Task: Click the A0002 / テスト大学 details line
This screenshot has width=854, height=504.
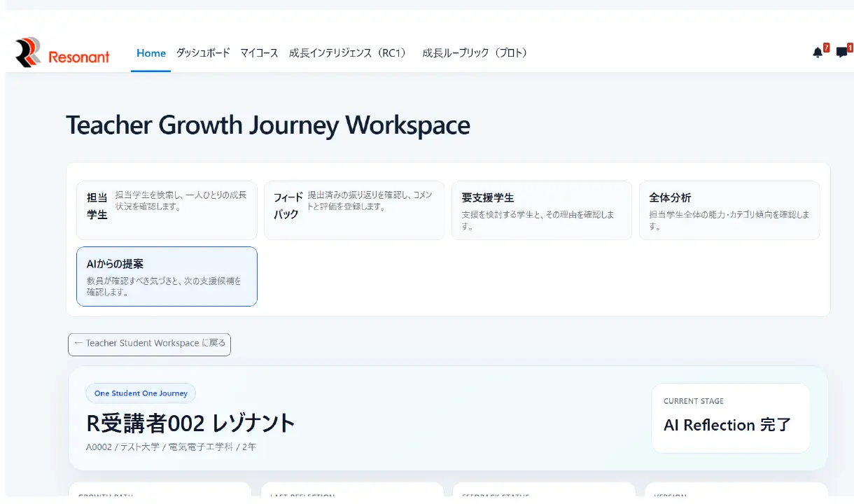Action: (171, 447)
